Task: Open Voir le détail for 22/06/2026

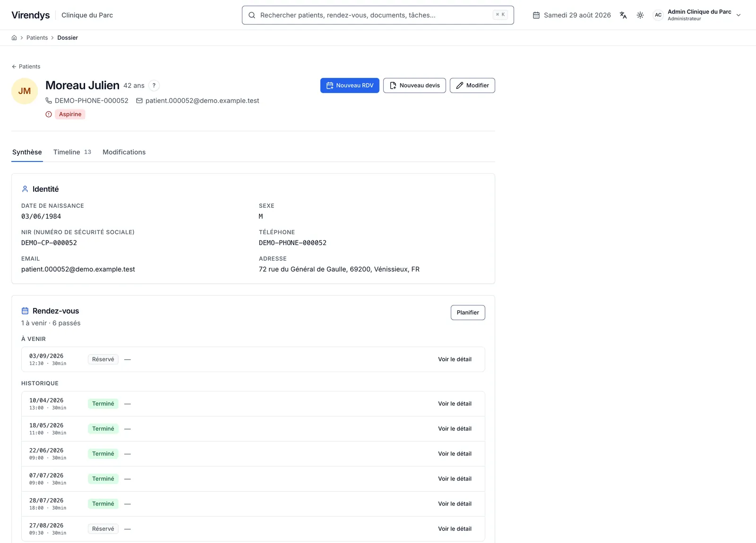Action: click(x=455, y=454)
